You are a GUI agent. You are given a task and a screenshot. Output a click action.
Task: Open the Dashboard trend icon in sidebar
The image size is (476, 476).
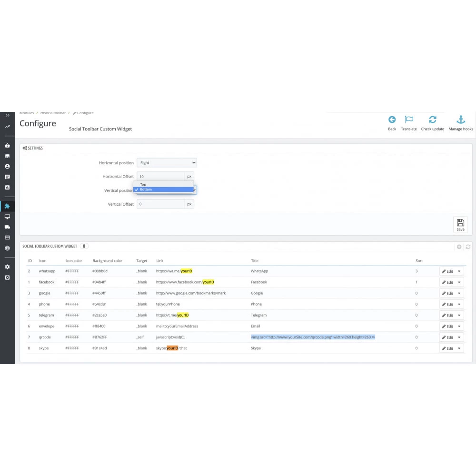[7, 127]
